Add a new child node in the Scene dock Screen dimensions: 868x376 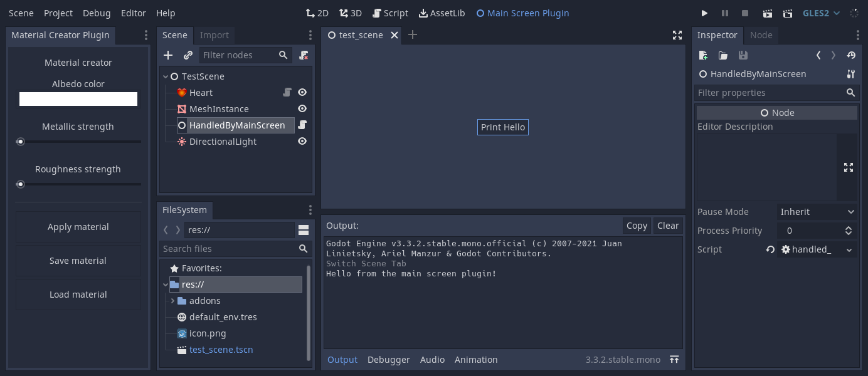[168, 55]
